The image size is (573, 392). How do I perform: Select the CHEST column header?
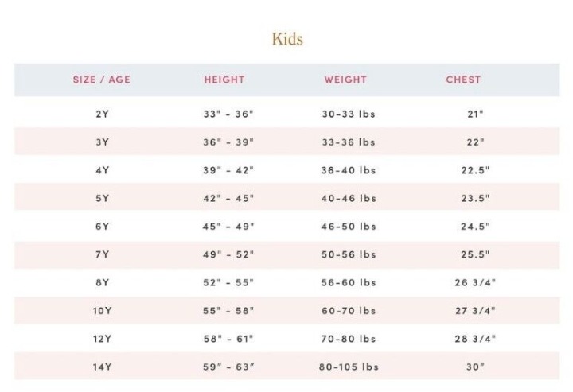click(463, 80)
